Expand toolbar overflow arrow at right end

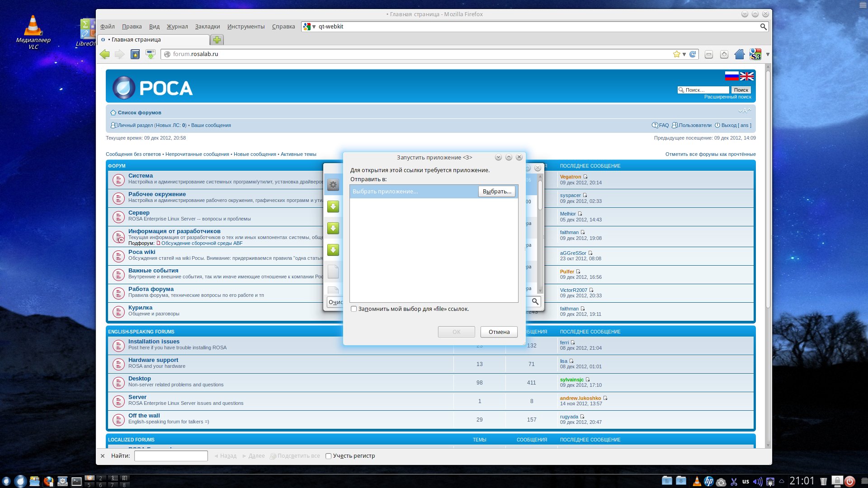click(768, 54)
